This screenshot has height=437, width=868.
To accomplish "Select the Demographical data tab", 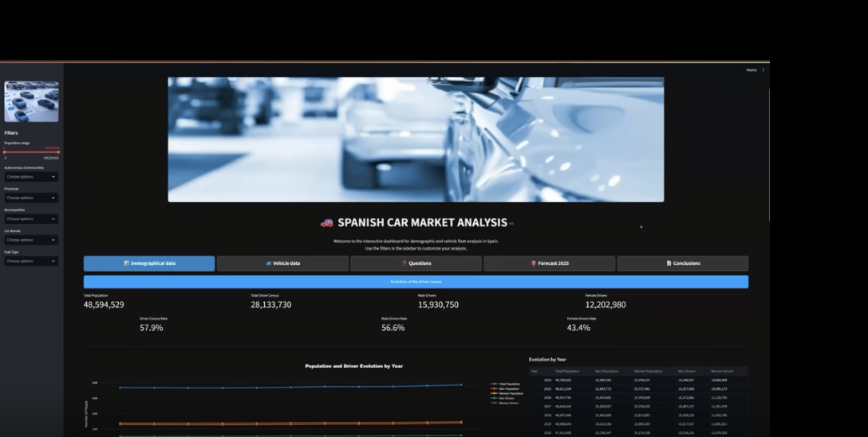I will [x=149, y=263].
